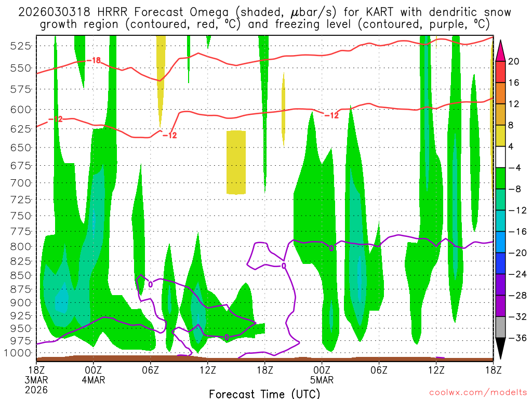Screen dimensions: 532x399
Task: Click the purple 0 label near 00Z 5MAR
Action: pyautogui.click(x=331, y=248)
